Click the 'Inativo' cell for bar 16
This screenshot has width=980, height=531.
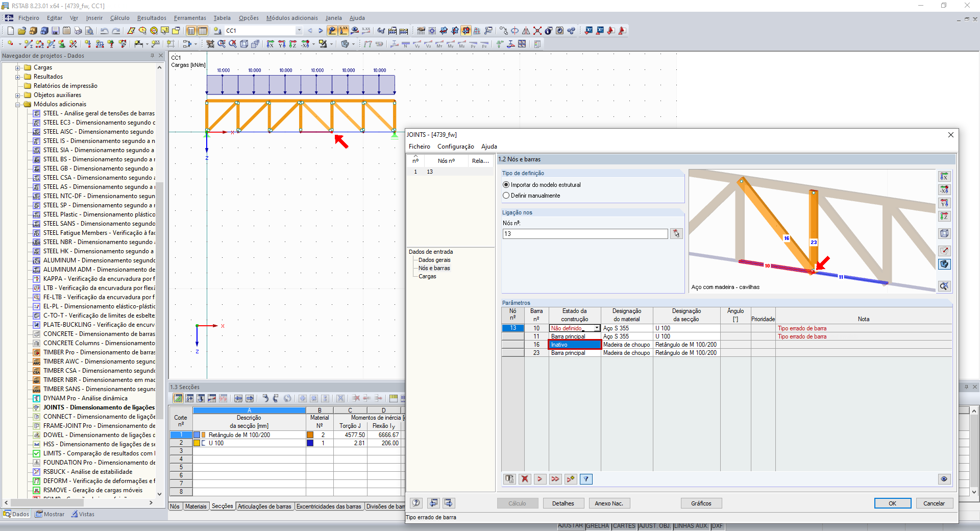click(x=575, y=345)
